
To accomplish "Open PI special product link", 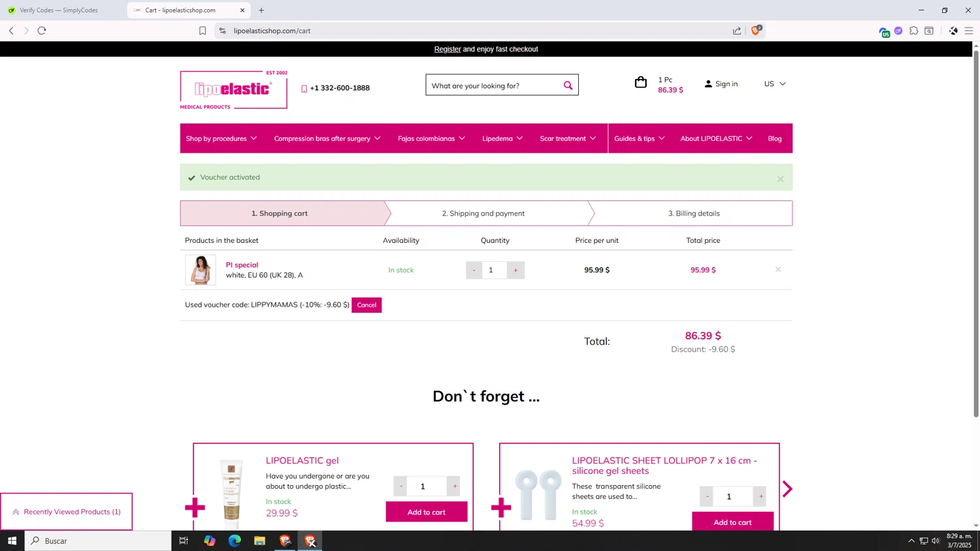I will (x=242, y=265).
